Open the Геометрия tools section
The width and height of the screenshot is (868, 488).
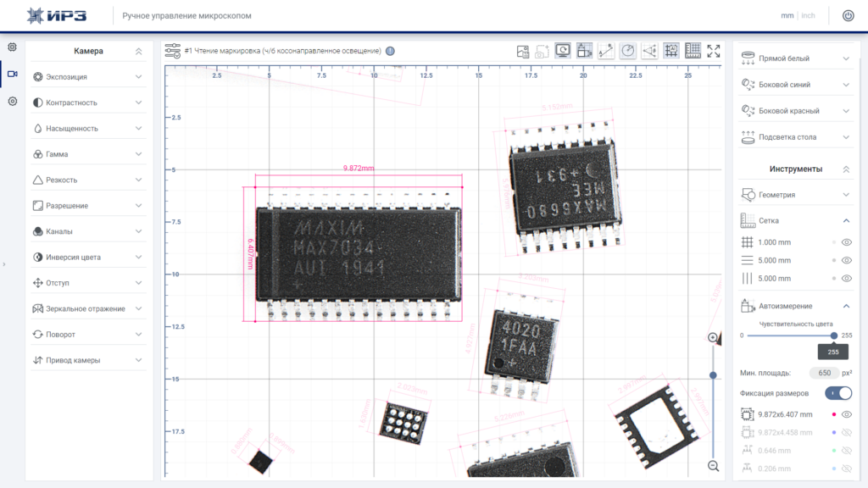click(796, 195)
